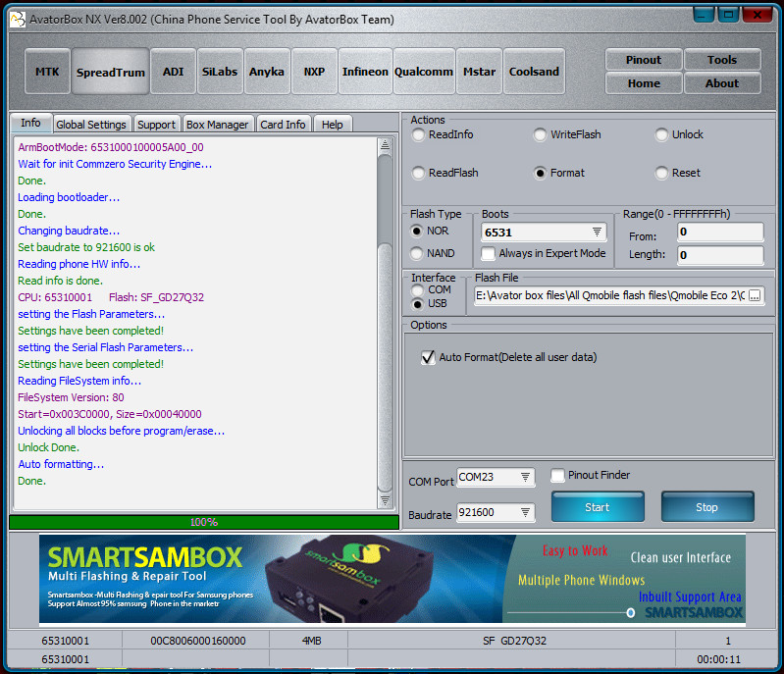Expand the Boots 6531 dropdown
784x674 pixels.
coord(597,232)
